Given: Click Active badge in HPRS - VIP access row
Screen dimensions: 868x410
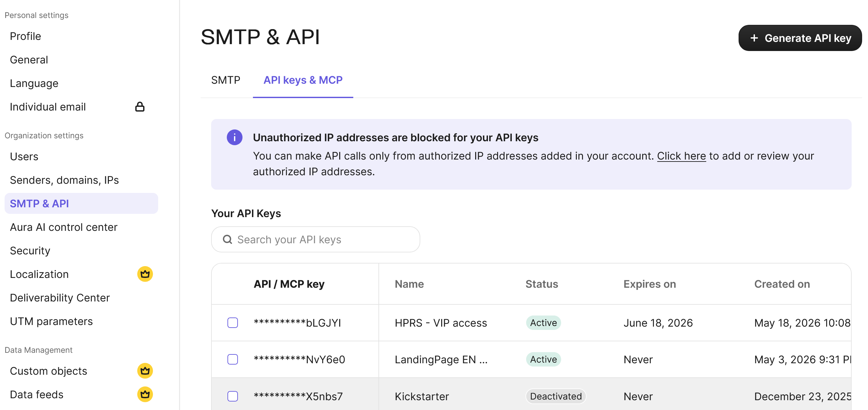Looking at the screenshot, I should pos(543,323).
